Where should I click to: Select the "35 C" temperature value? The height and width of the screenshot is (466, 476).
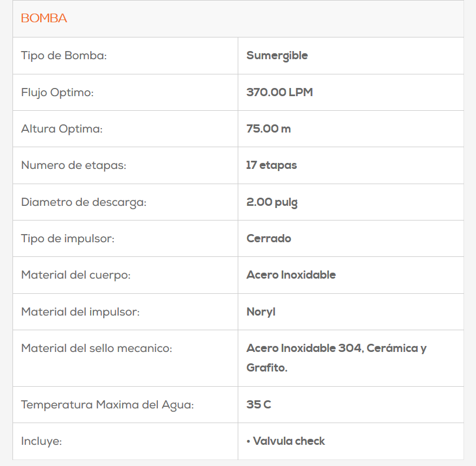coord(258,405)
